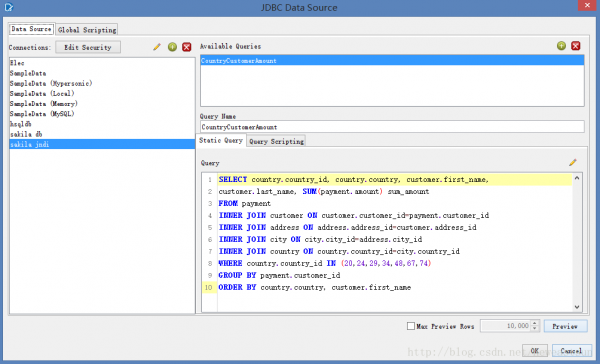Viewport: 600px width, 364px height.
Task: Increase max preview rows spinner up
Action: click(x=535, y=323)
